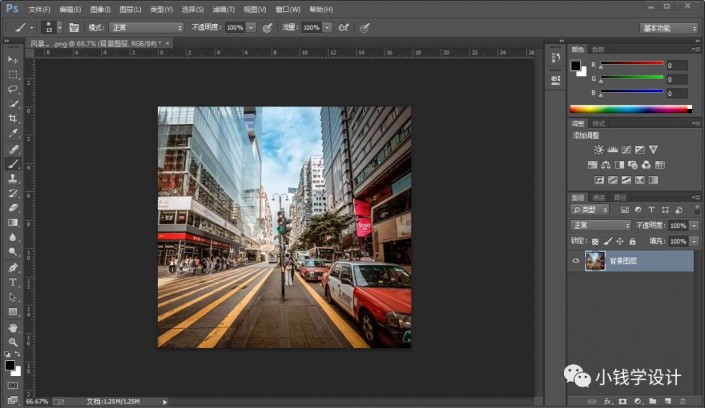Add Vibrance adjustment triangle icon
This screenshot has height=408, width=705.
tap(653, 150)
